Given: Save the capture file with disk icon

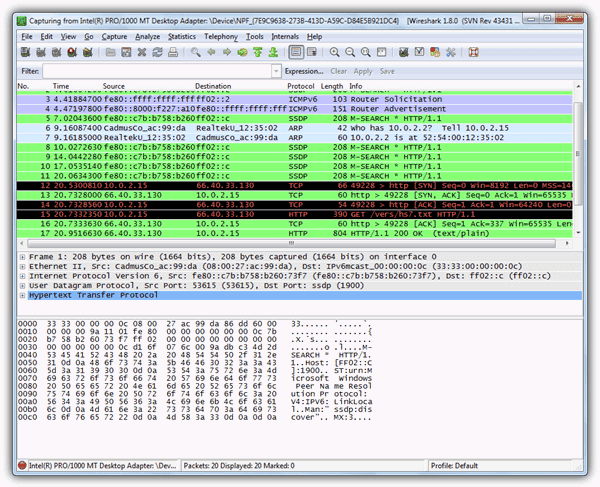Looking at the screenshot, I should pos(126,52).
